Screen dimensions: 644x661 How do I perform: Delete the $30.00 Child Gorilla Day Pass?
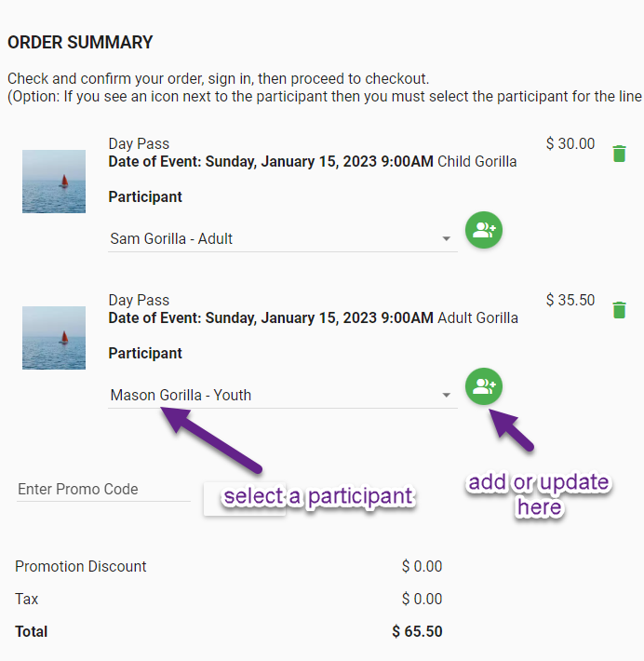(619, 154)
